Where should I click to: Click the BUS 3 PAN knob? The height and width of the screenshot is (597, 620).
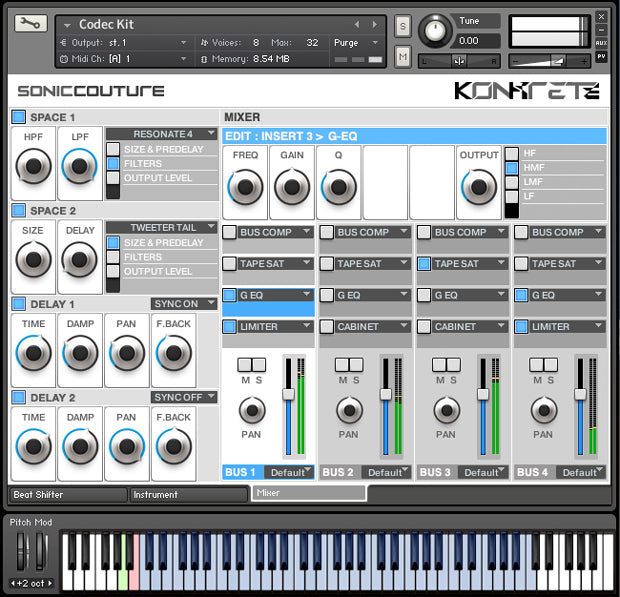click(447, 410)
